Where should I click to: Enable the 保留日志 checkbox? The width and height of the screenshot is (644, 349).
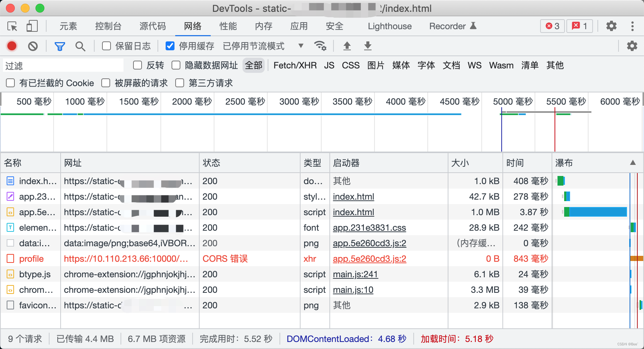pos(106,46)
